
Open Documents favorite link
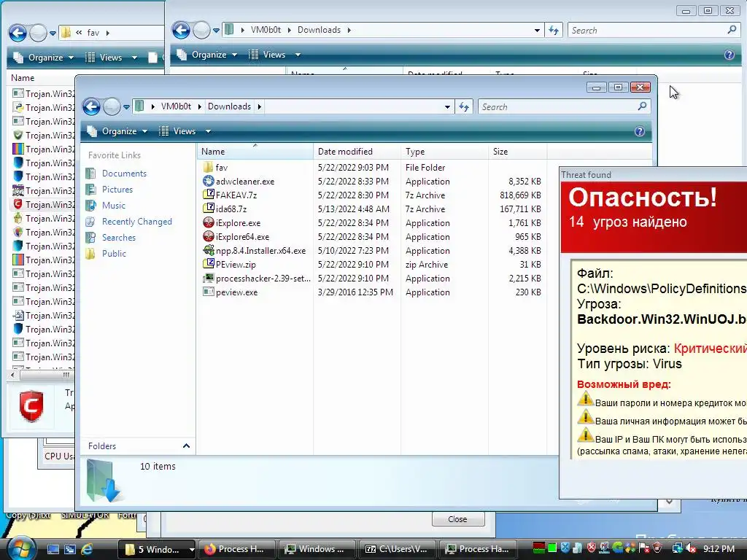pos(124,174)
